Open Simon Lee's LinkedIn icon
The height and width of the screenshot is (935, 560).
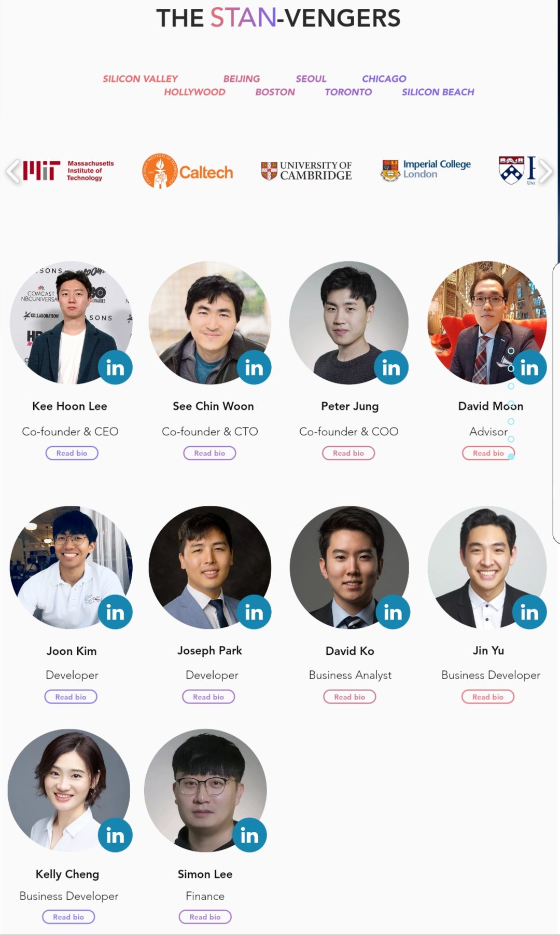click(x=249, y=835)
